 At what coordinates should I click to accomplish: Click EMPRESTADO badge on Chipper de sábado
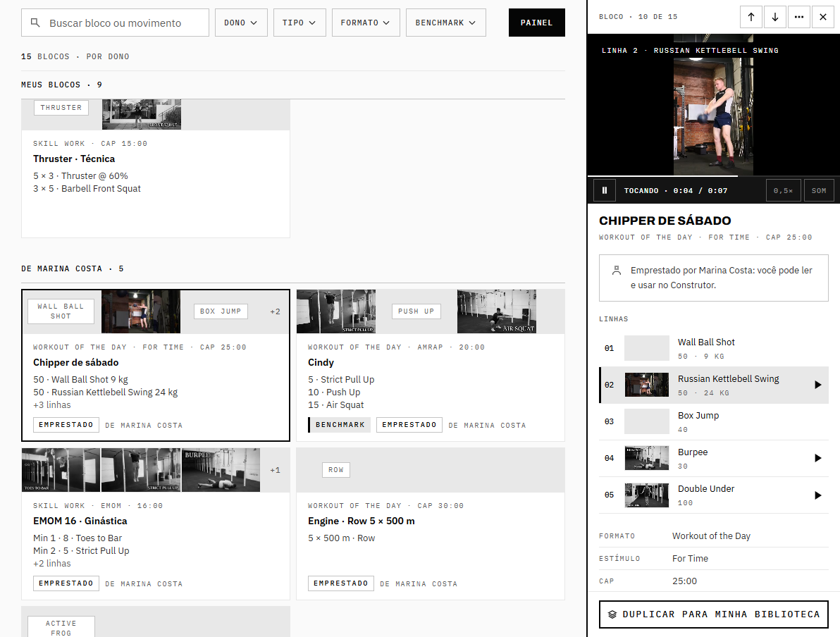pyautogui.click(x=66, y=425)
